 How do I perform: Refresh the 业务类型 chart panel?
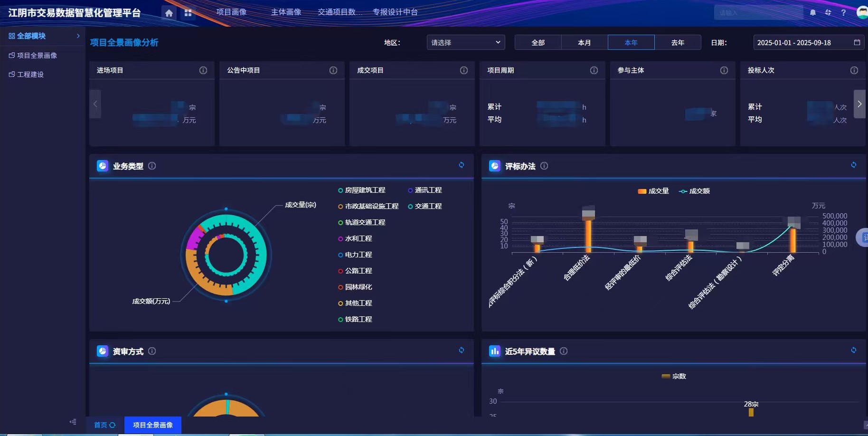click(461, 165)
